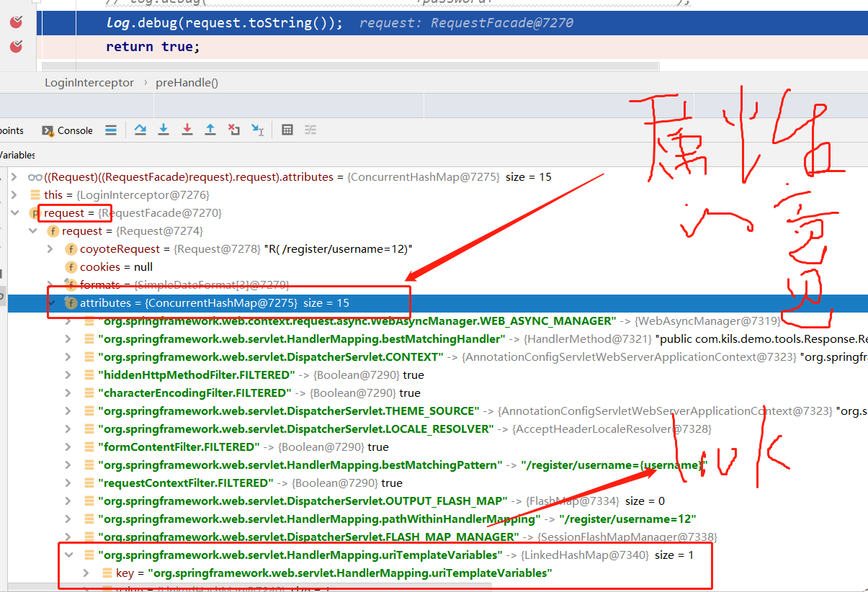Click the LoginInterceptor breadcrumb link

89,82
